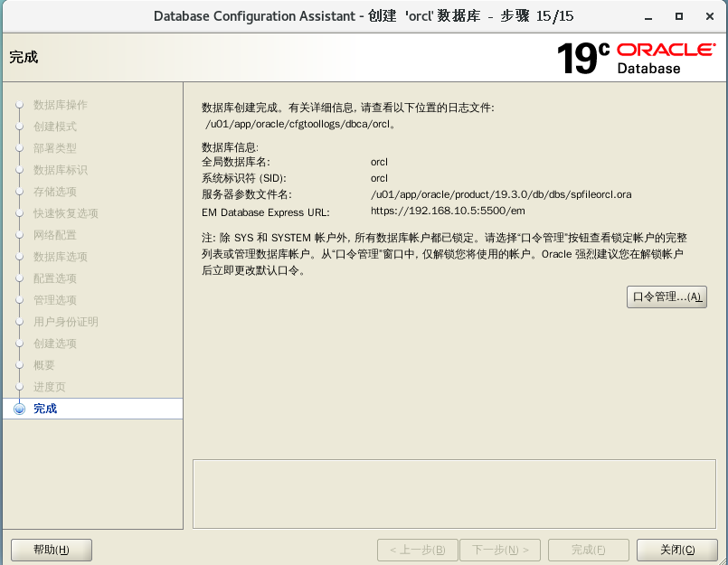Click the step circle beside 存储选项

click(x=20, y=192)
